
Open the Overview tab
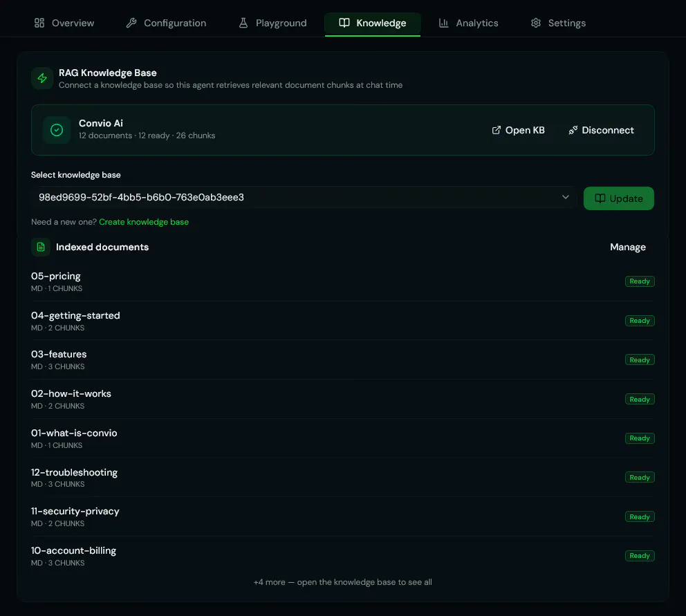click(64, 24)
